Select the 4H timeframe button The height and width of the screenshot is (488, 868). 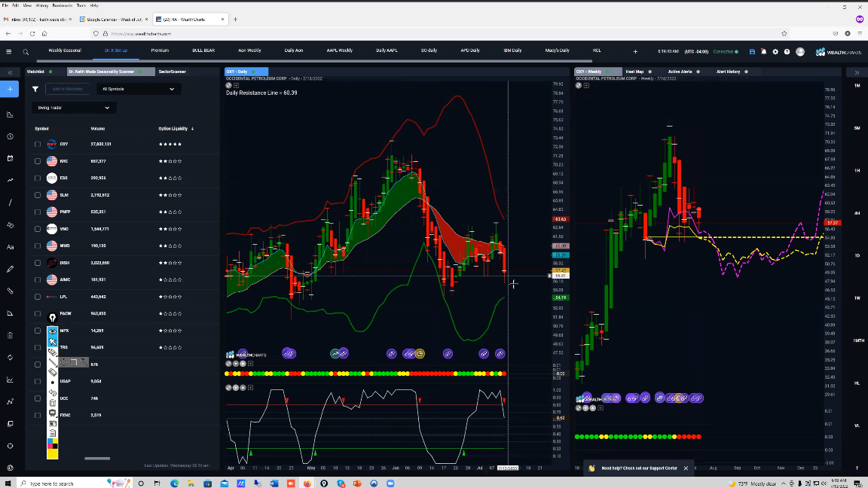click(x=857, y=213)
